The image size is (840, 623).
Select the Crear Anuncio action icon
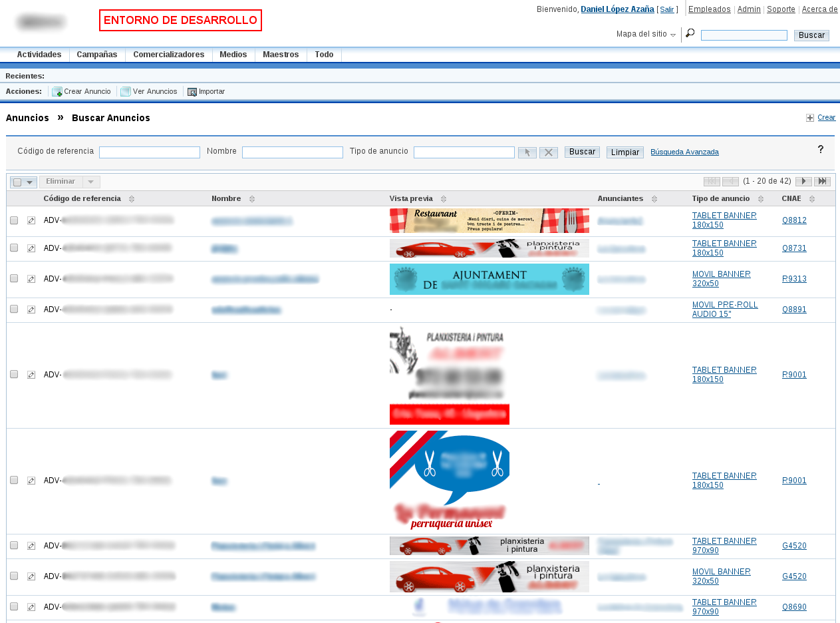58,91
